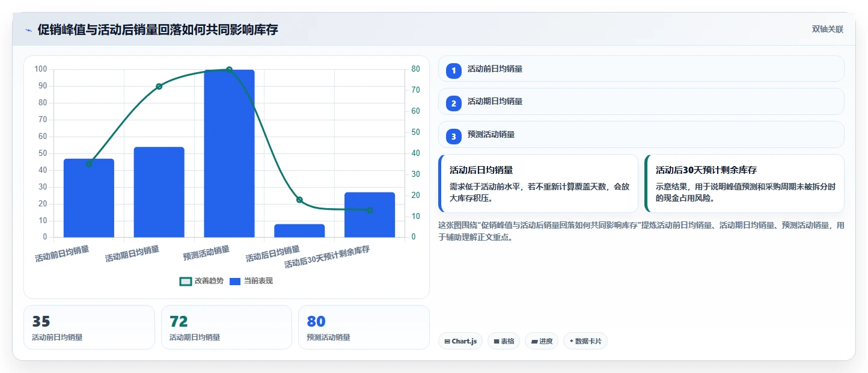The height and width of the screenshot is (373, 868).
Task: Click the 进度 tag
Action: pos(542,341)
